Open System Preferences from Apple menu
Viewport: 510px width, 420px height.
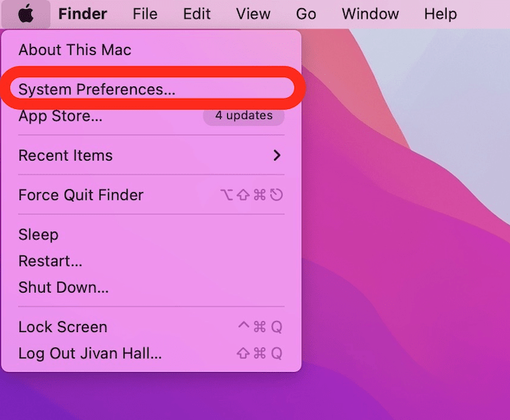coord(97,90)
